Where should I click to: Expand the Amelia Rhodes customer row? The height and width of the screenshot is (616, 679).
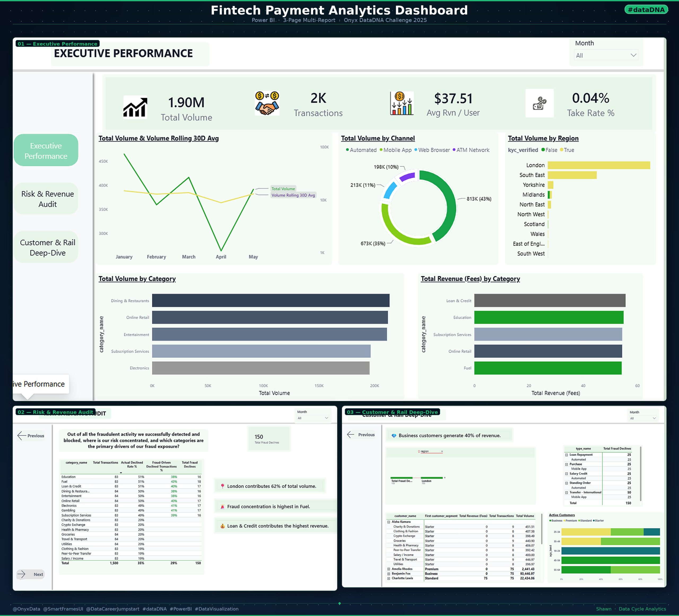coord(389,569)
